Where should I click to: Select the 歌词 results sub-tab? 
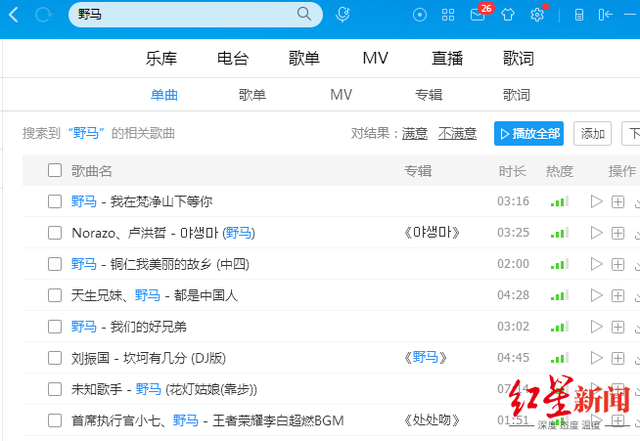516,95
